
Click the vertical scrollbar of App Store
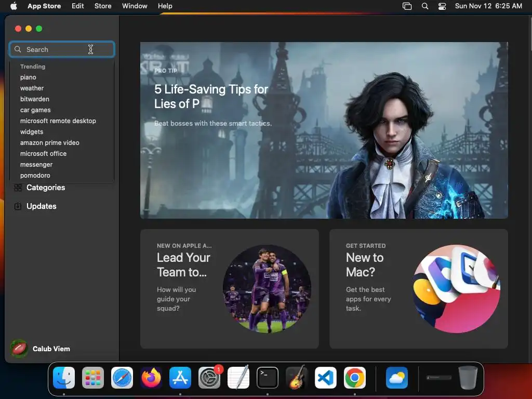click(x=530, y=34)
